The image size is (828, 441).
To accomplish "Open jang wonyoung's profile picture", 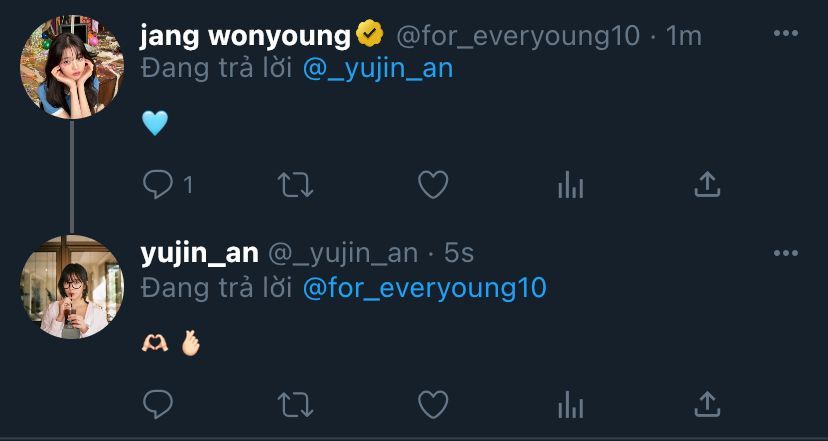I will pos(72,67).
